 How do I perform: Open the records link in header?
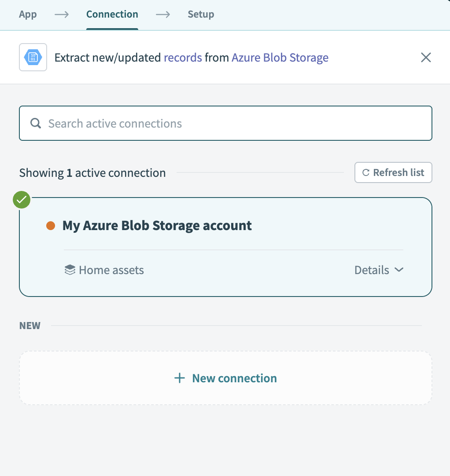point(183,57)
